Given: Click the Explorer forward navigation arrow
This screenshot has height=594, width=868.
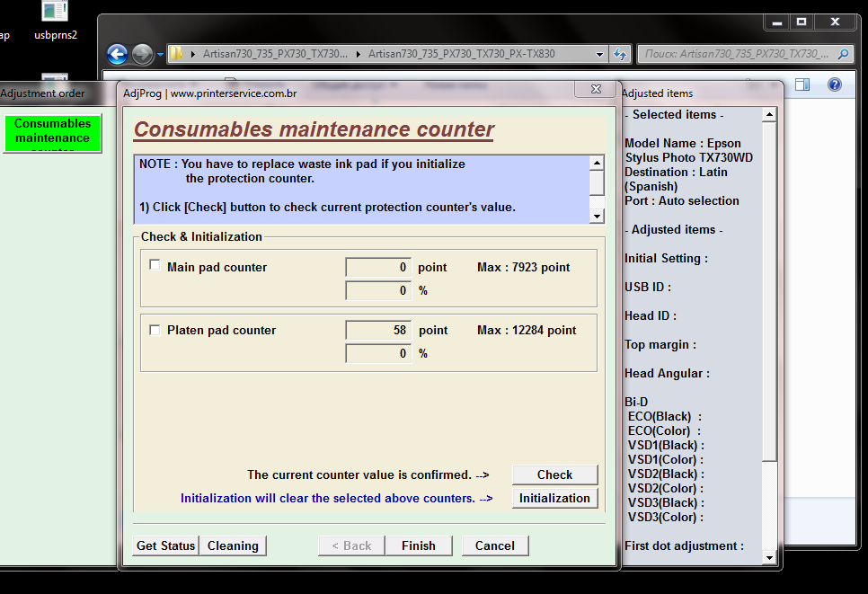Looking at the screenshot, I should pyautogui.click(x=142, y=54).
